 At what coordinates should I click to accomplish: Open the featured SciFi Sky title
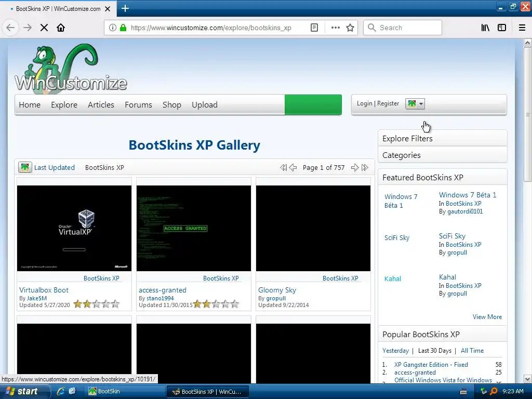tap(452, 236)
